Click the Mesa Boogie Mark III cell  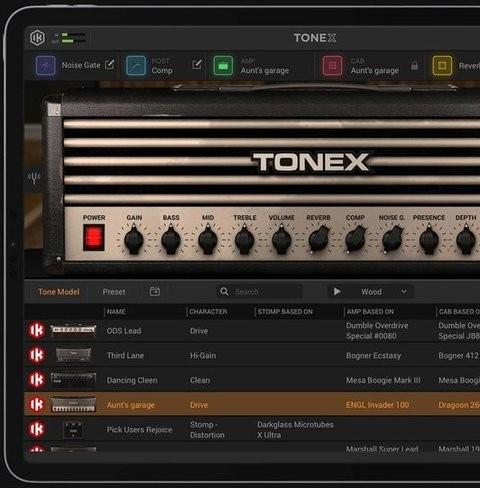(383, 380)
